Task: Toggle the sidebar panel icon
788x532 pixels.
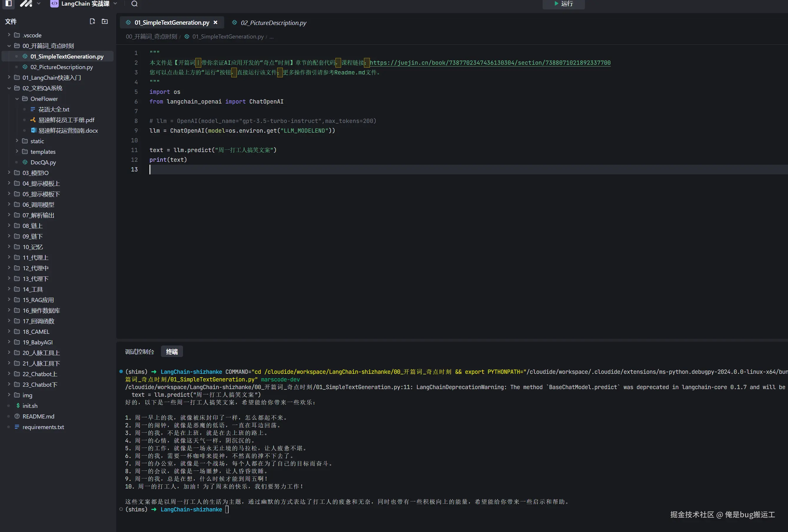Action: tap(9, 4)
